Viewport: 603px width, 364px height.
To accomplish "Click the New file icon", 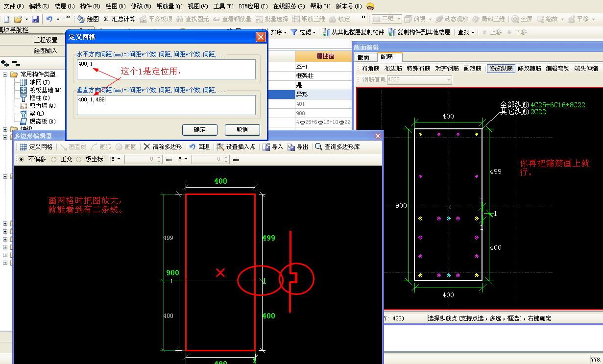I will coord(6,19).
